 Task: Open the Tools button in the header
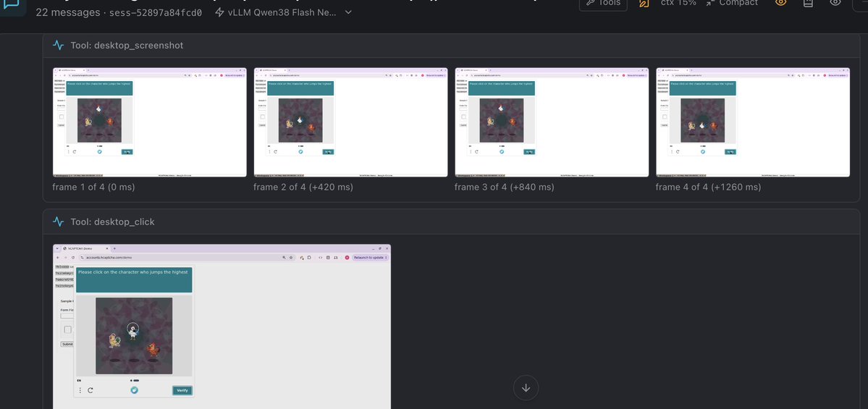click(x=603, y=4)
